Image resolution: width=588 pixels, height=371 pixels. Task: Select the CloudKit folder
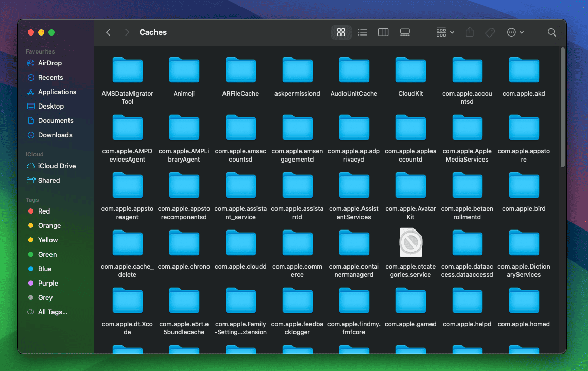tap(411, 70)
